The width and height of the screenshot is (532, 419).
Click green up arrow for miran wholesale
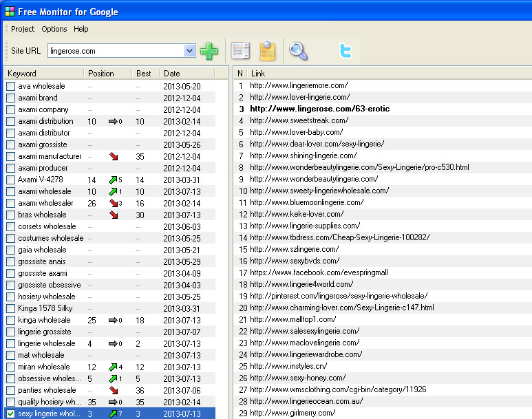point(113,367)
